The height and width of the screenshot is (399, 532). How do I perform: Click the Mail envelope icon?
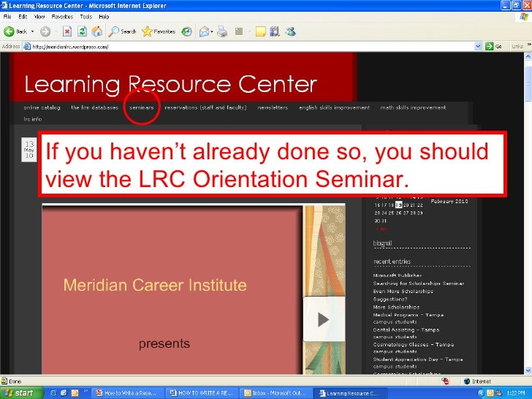pyautogui.click(x=204, y=31)
